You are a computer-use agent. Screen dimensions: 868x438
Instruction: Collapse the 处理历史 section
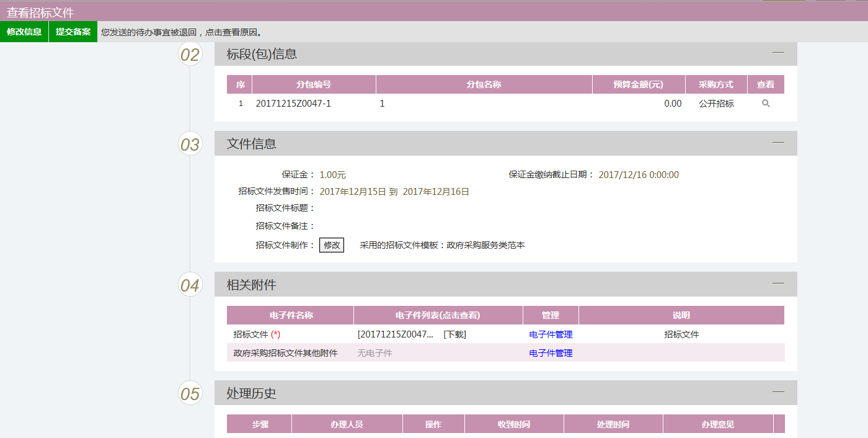pyautogui.click(x=778, y=392)
